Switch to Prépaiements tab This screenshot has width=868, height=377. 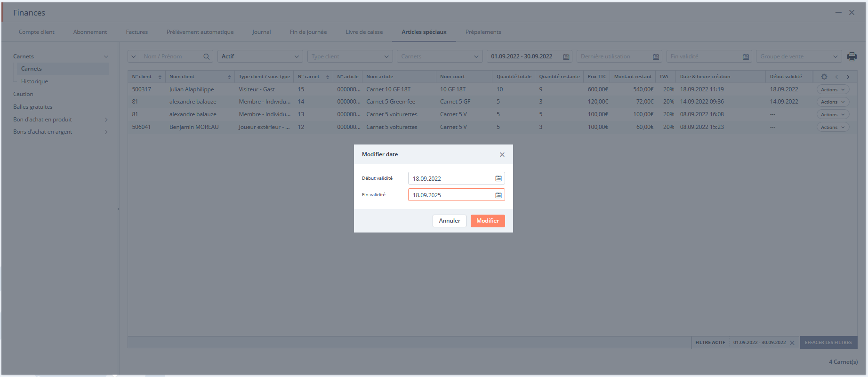point(483,32)
